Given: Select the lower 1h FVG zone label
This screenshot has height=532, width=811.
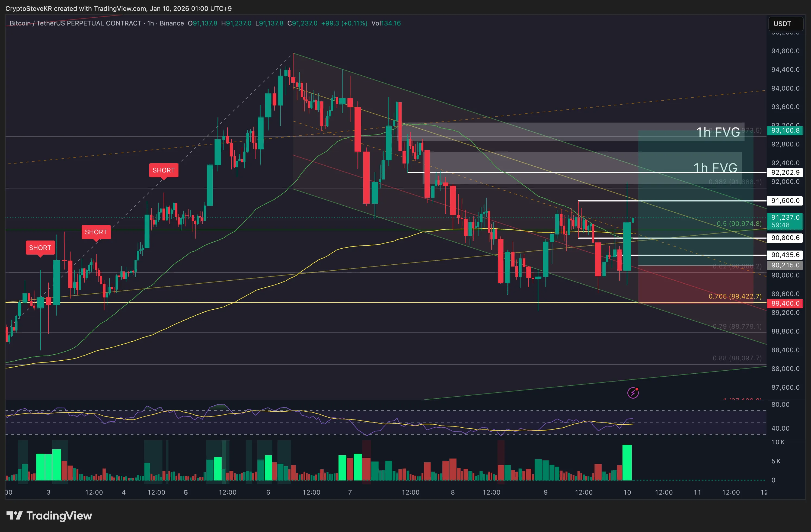Looking at the screenshot, I should 715,168.
